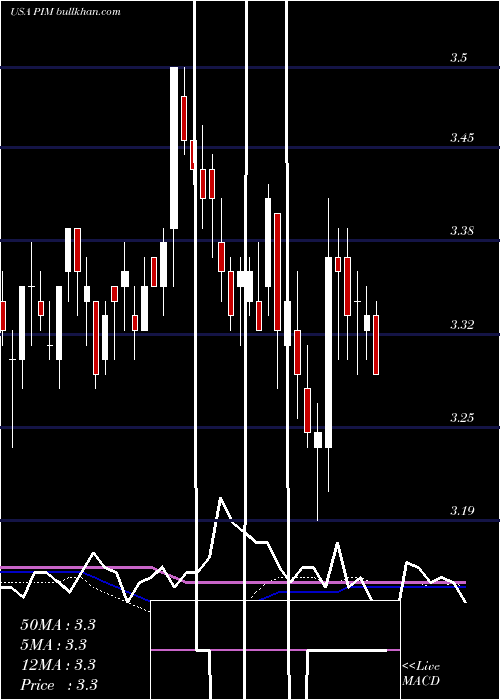Click the 50MA : 3.3 readout
This screenshot has height=700, width=500.
(x=58, y=625)
